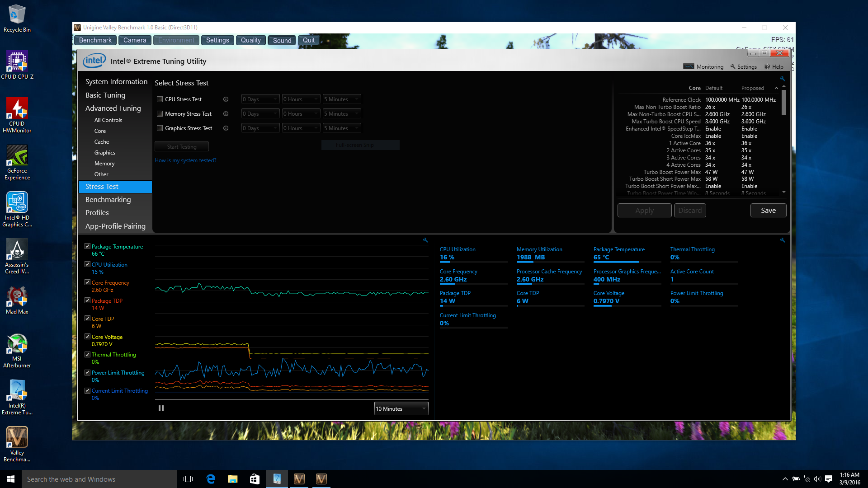The image size is (868, 488).
Task: Launch Microsoft Edge from the taskbar
Action: coord(211,479)
